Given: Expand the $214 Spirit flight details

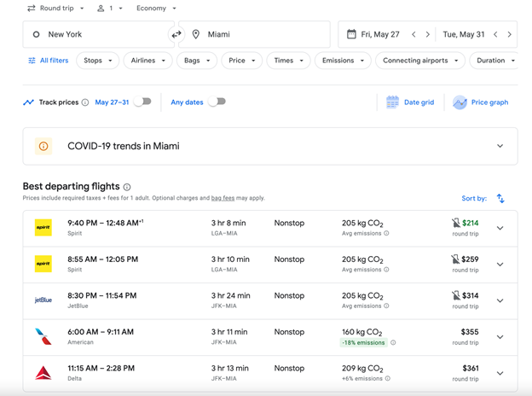Looking at the screenshot, I should [500, 228].
